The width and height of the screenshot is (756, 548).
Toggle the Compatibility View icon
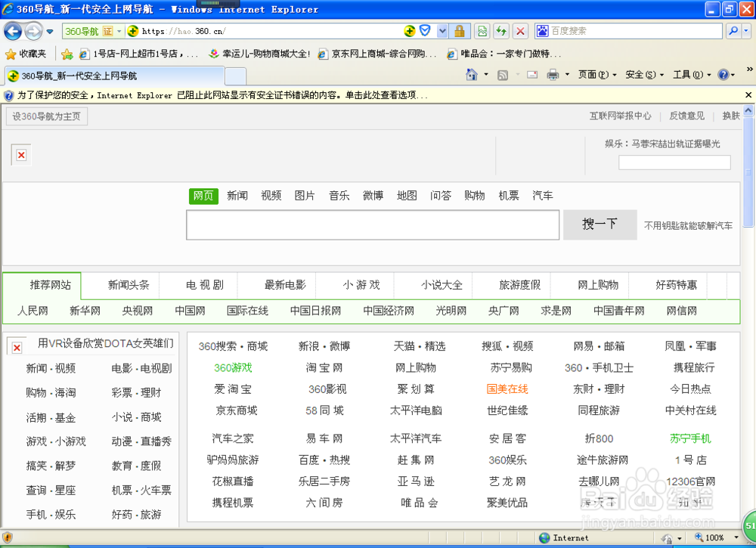click(482, 31)
